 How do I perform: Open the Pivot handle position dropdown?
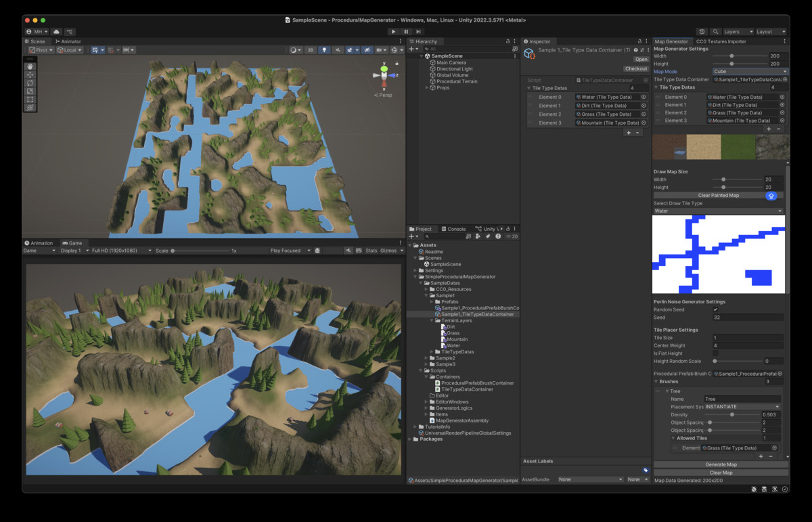[41, 50]
